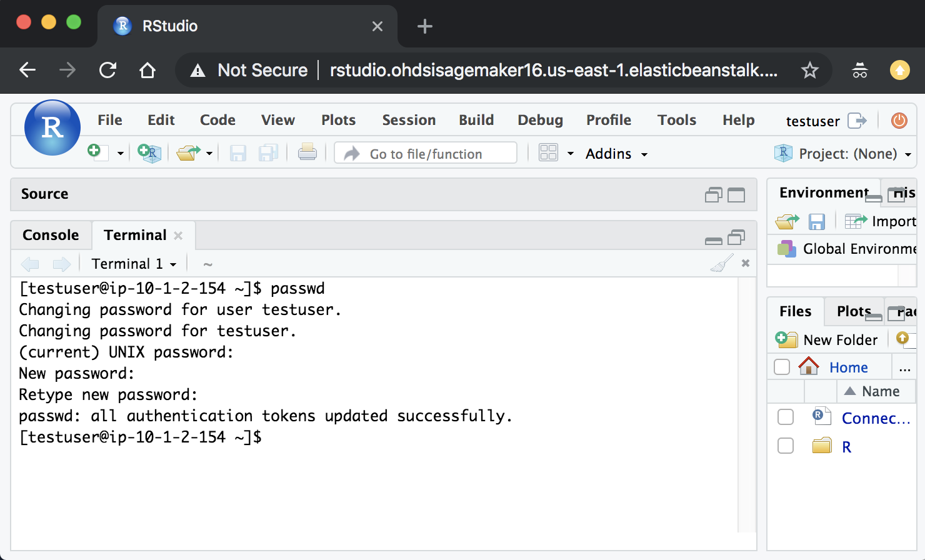
Task: Click the Save All documents icon
Action: [x=268, y=153]
